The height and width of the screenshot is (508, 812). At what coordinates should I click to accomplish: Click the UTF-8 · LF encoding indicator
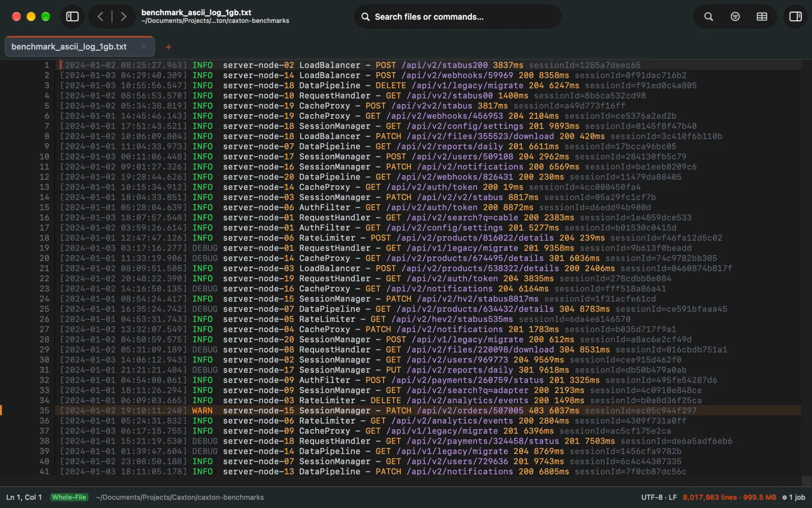click(659, 497)
